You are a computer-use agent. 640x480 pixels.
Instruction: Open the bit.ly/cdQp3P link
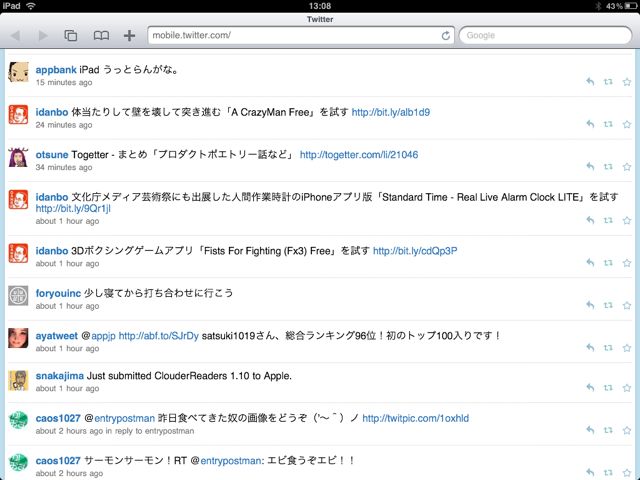[415, 251]
